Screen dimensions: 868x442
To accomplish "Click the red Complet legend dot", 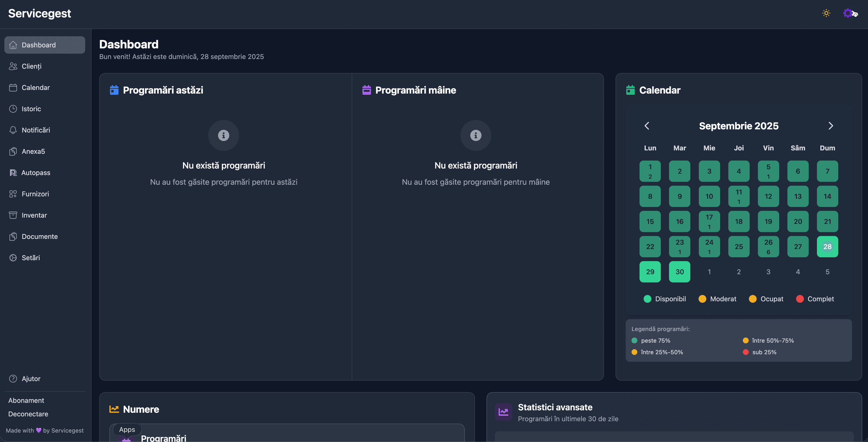I will (799, 299).
